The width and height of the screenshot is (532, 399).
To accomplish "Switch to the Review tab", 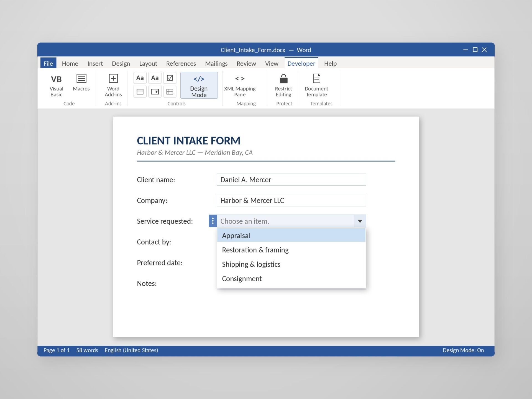I will (x=246, y=63).
